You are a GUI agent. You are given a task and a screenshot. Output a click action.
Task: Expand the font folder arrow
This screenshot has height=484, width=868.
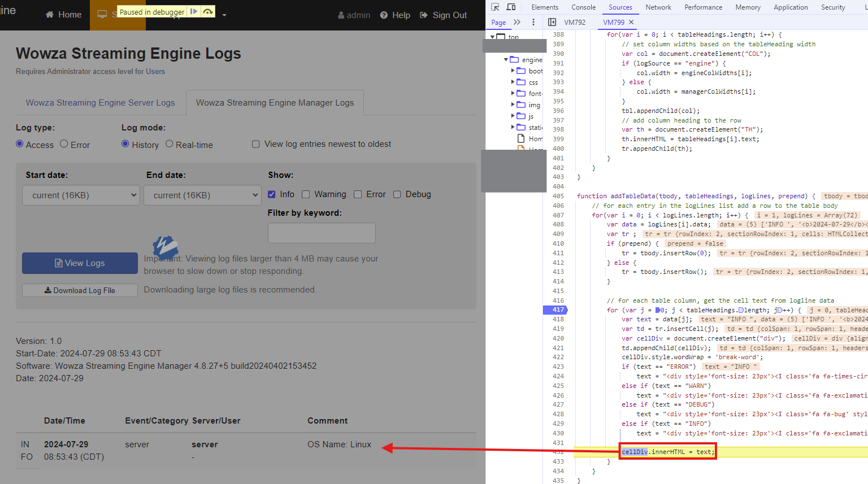[513, 93]
